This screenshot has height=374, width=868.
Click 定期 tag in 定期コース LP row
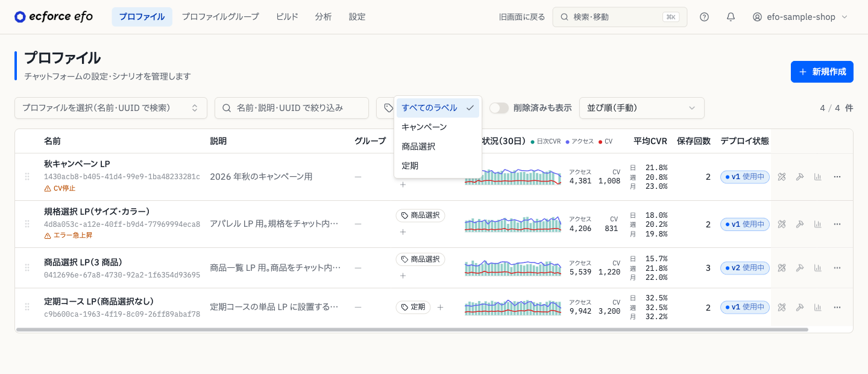(413, 307)
